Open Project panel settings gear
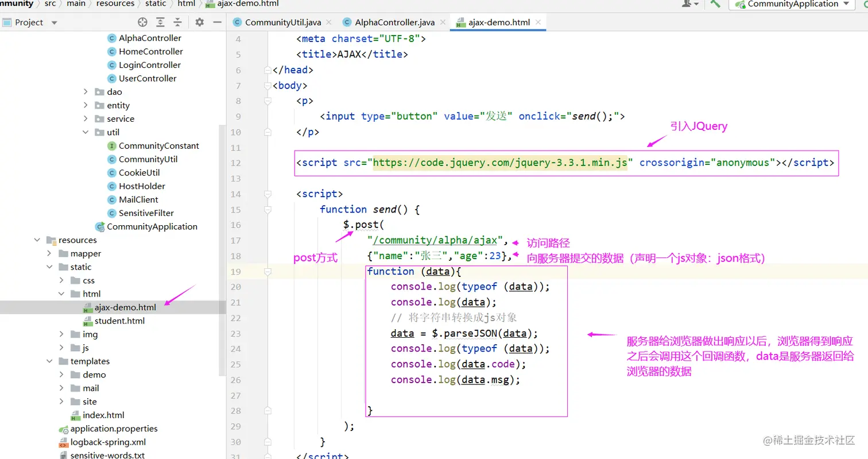Screen dimensions: 868x459 tap(199, 22)
